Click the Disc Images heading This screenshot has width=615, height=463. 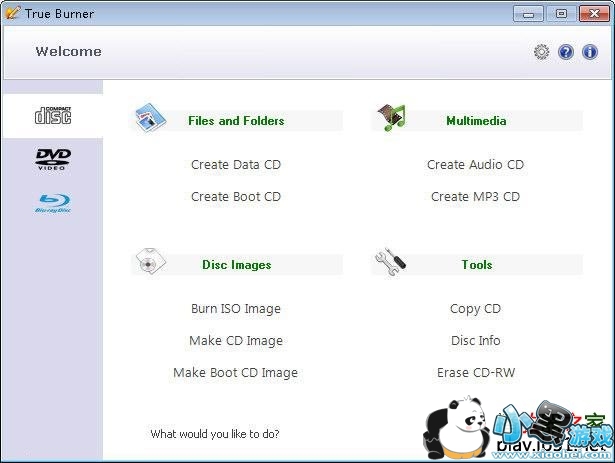pyautogui.click(x=237, y=265)
